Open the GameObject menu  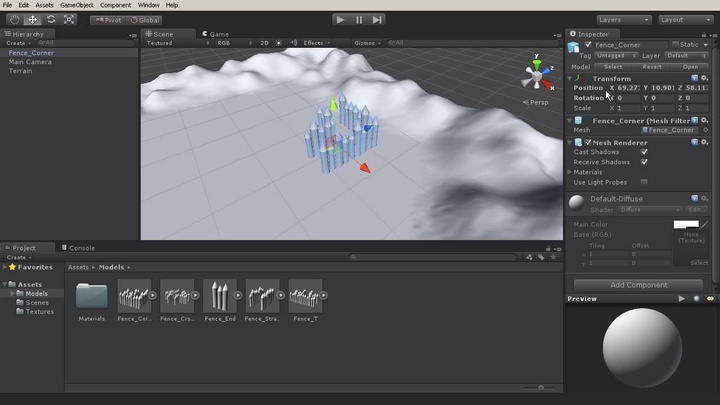click(76, 5)
